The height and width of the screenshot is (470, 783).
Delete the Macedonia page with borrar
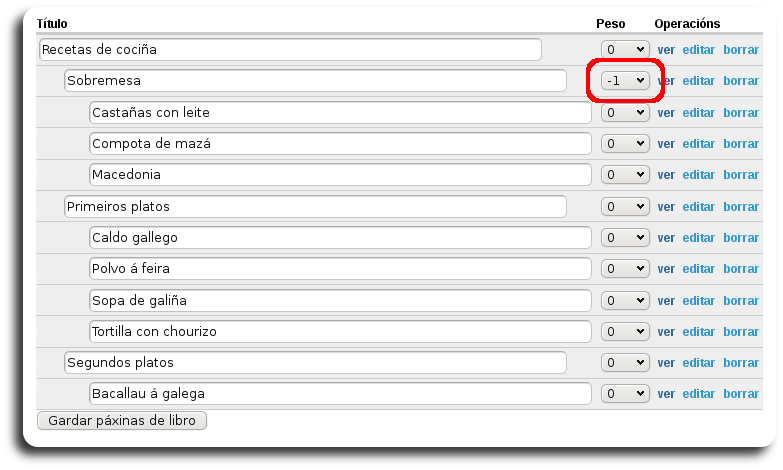(x=741, y=175)
